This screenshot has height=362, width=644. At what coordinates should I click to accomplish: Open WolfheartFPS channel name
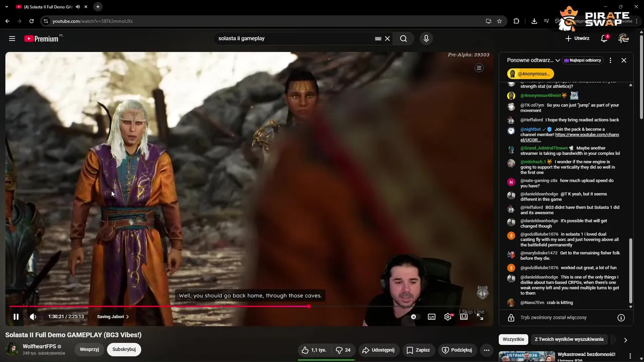pyautogui.click(x=39, y=346)
